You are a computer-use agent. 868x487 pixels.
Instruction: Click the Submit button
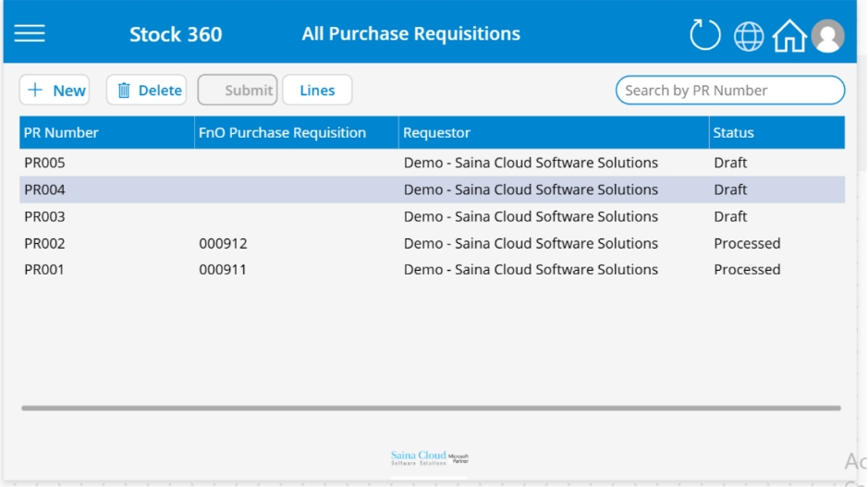(237, 90)
